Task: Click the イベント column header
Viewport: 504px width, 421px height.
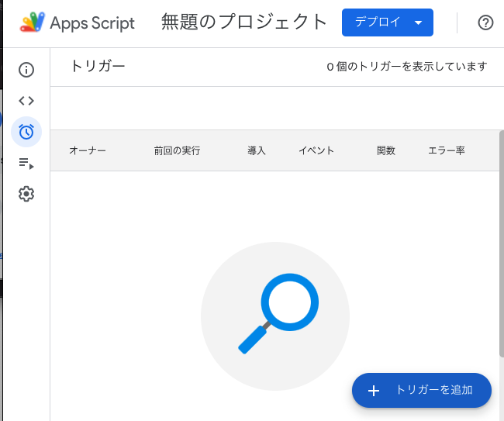Action: coord(316,150)
